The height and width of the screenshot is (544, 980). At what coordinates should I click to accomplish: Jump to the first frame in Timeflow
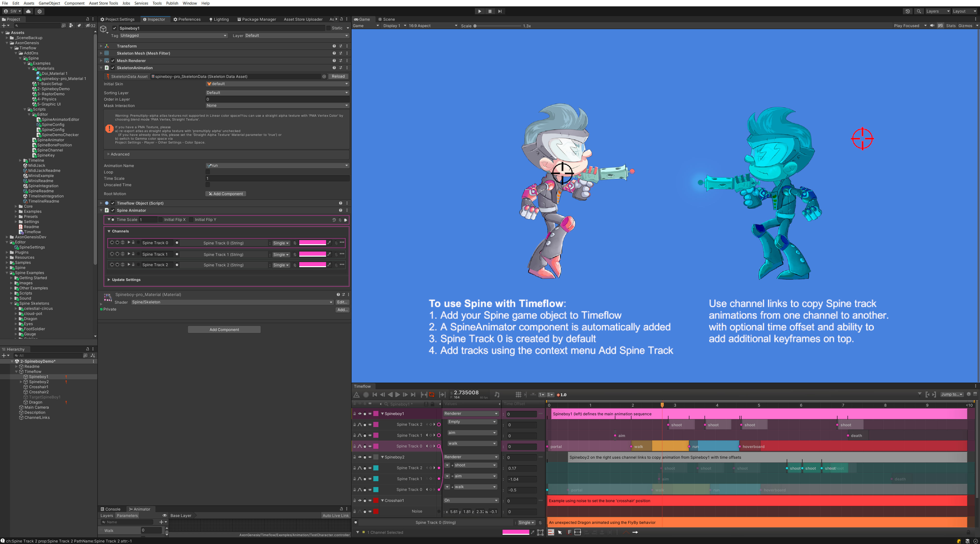(x=375, y=395)
